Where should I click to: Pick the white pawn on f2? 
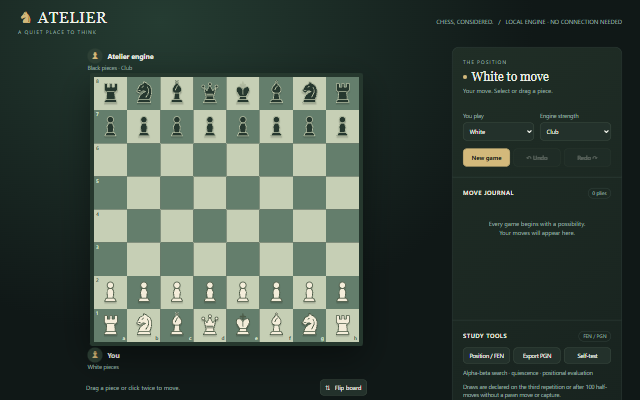tap(276, 292)
